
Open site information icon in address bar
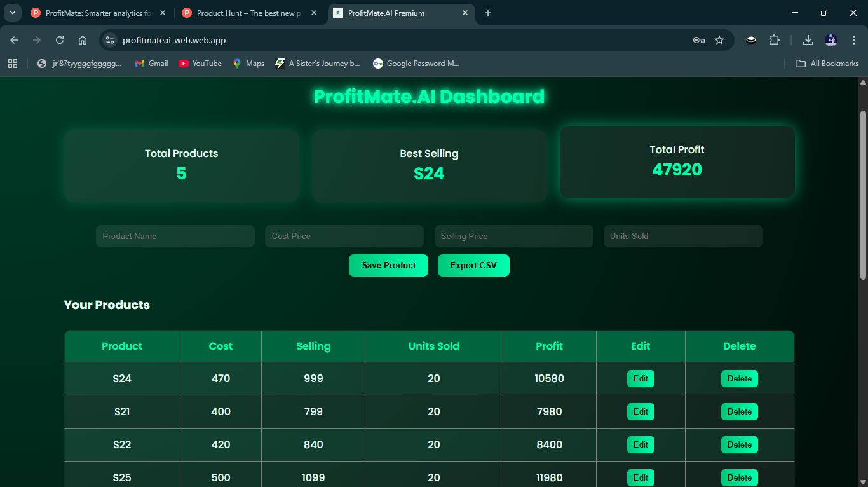pyautogui.click(x=109, y=39)
